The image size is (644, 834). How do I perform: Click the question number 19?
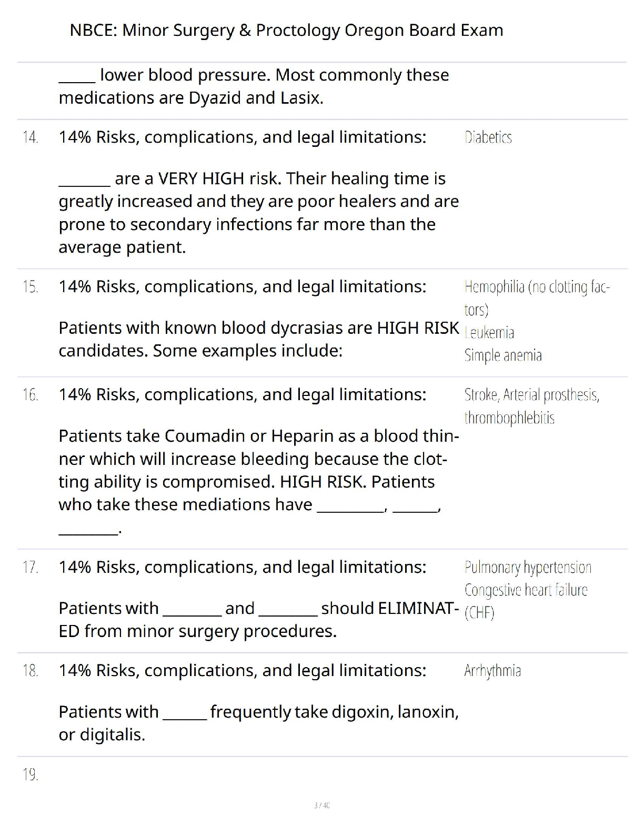31,775
